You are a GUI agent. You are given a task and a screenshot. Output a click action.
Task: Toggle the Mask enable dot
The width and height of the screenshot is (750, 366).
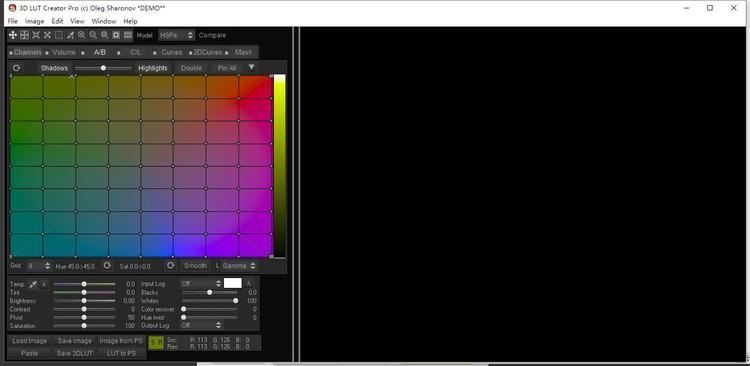tap(228, 53)
